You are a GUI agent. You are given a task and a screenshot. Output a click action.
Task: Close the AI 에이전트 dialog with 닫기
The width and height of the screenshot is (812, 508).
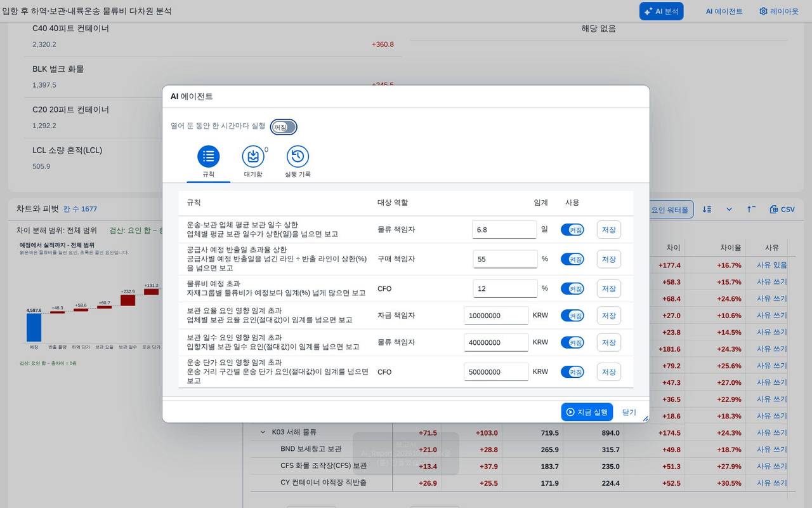point(629,412)
